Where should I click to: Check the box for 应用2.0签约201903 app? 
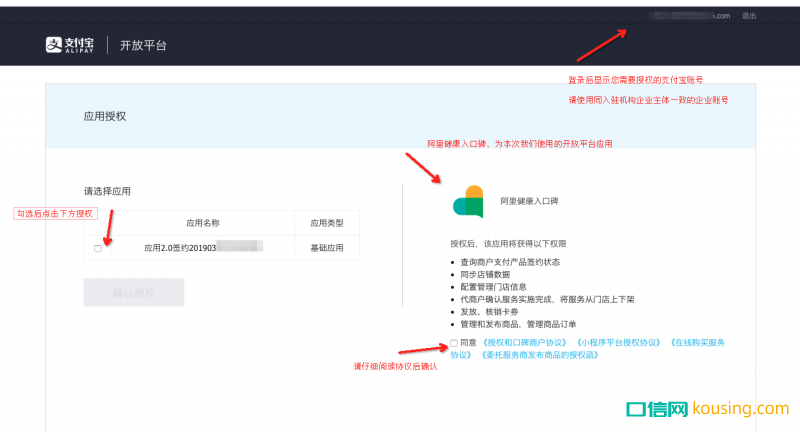click(x=97, y=248)
